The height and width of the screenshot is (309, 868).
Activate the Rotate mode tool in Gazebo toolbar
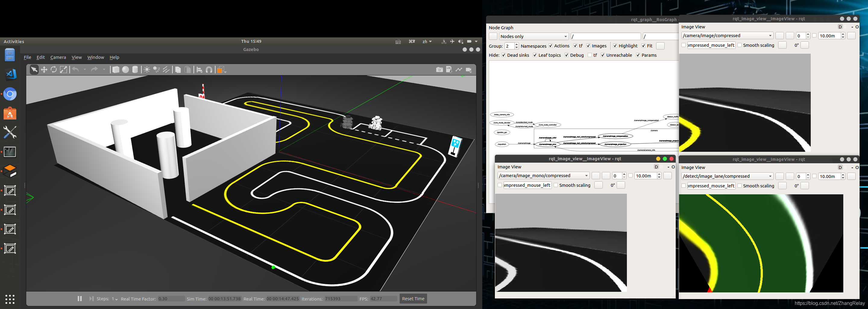pos(54,69)
